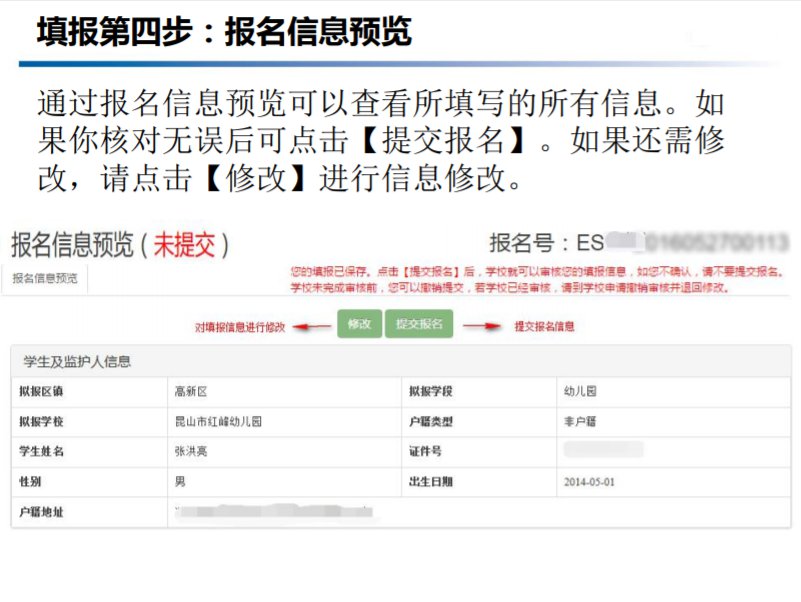Click the birth date 2014-05-01

pos(589,482)
